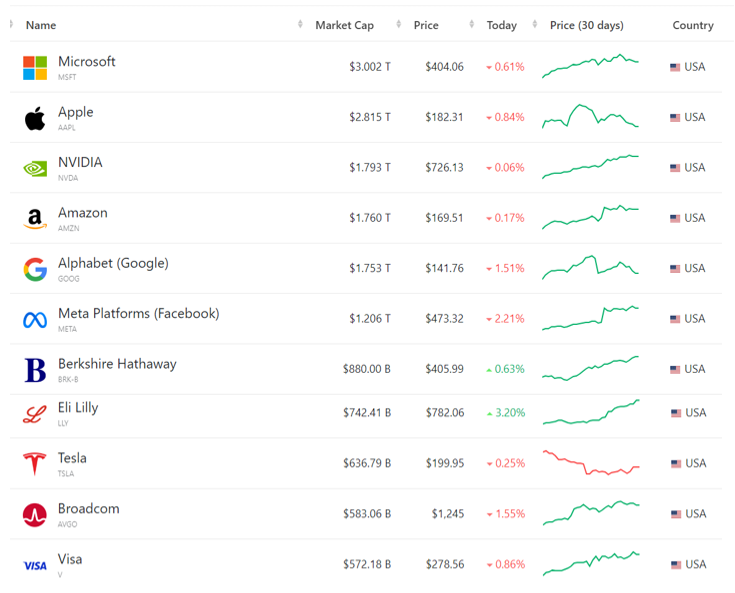Click the USA flag in Microsoft row

coord(675,67)
